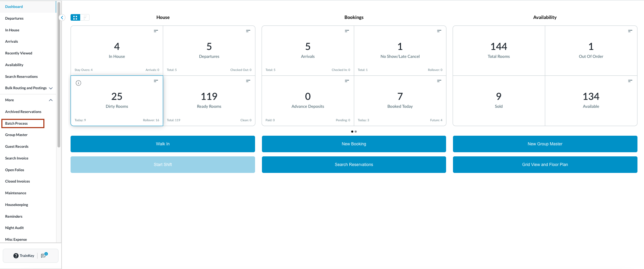Open the Arrivals card menu icon
Image resolution: width=644 pixels, height=269 pixels.
347,31
